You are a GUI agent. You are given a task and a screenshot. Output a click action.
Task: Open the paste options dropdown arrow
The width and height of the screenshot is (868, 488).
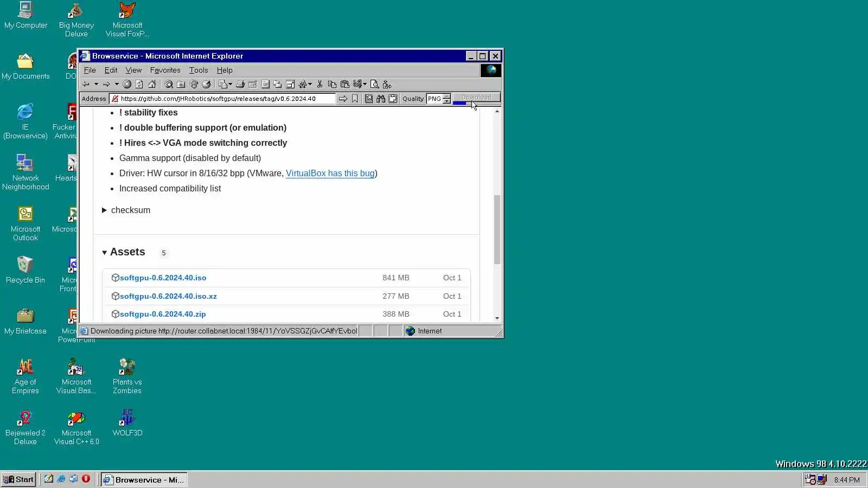pos(365,84)
